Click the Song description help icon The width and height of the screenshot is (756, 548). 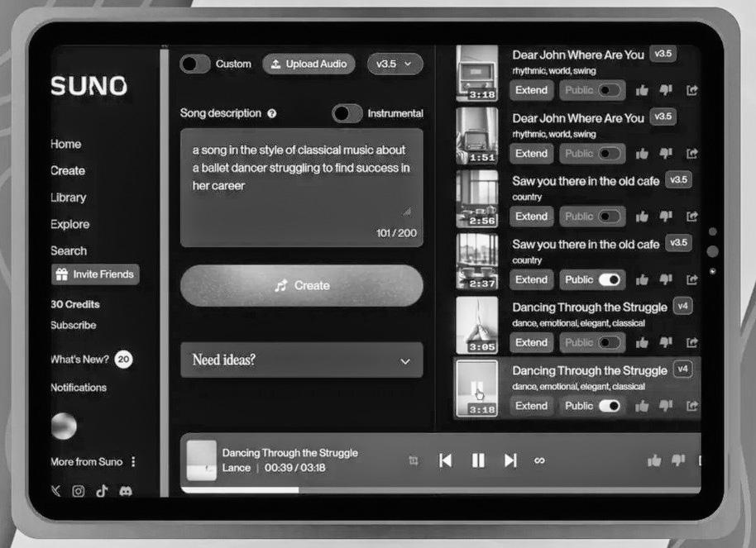point(272,114)
